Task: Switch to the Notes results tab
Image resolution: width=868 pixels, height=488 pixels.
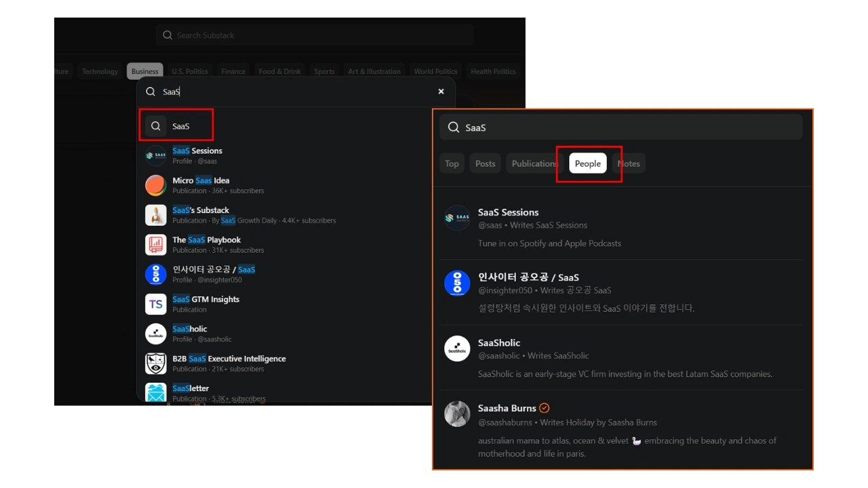Action: pyautogui.click(x=629, y=163)
